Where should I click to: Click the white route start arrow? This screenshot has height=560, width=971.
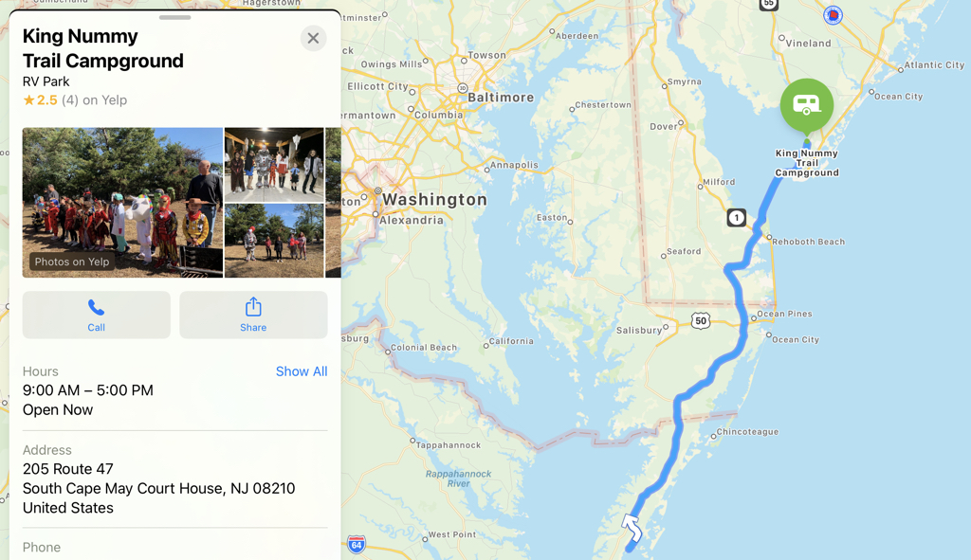631,527
